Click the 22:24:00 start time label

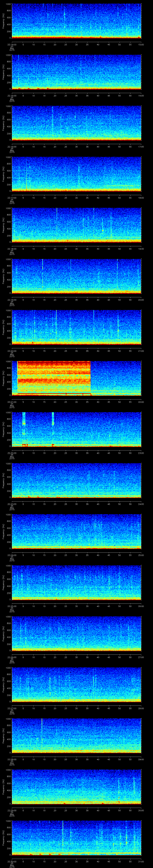pyautogui.click(x=12, y=555)
